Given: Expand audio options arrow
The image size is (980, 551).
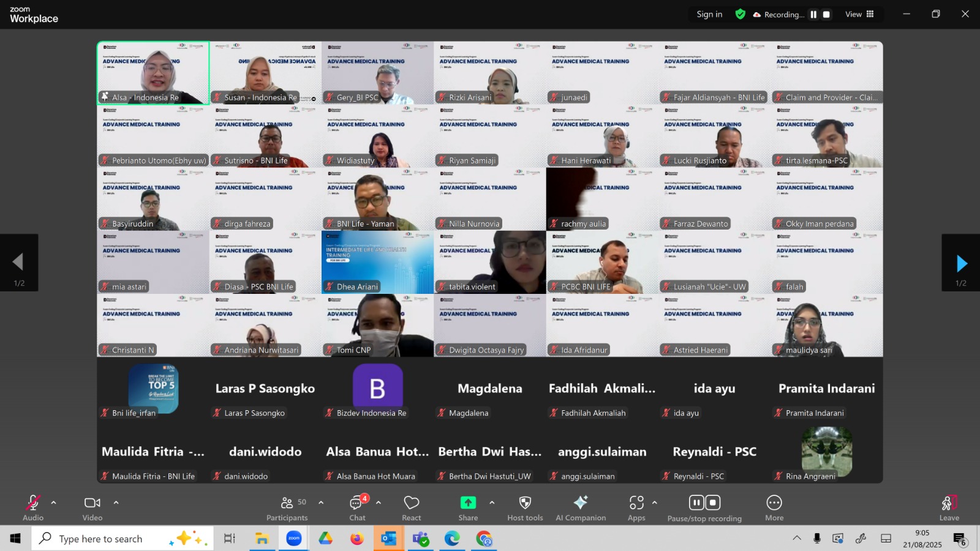Looking at the screenshot, I should point(54,503).
